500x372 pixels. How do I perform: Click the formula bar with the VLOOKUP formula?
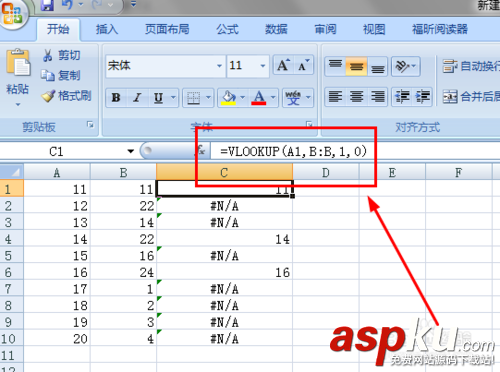tap(355, 151)
